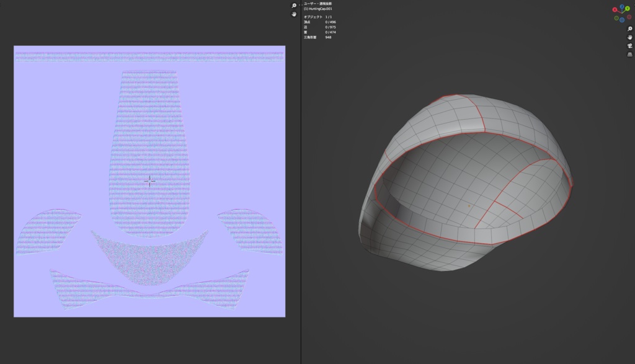This screenshot has width=635, height=364.
Task: Click the negative Z axis gizmo circle
Action: (623, 19)
